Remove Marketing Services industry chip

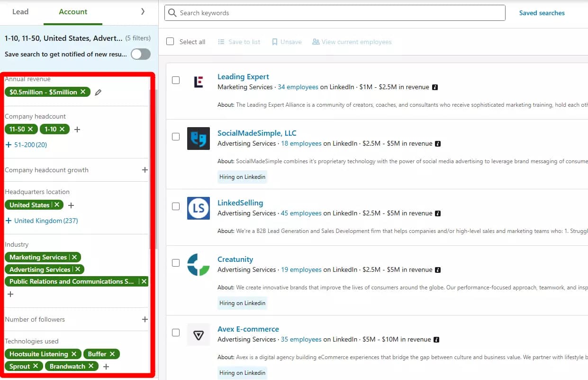[x=74, y=257]
